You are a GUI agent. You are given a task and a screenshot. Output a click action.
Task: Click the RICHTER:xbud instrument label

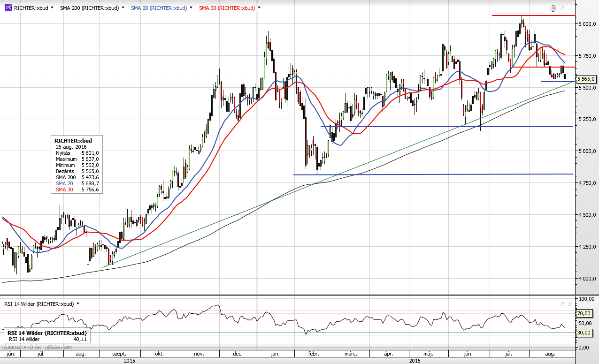[30, 8]
